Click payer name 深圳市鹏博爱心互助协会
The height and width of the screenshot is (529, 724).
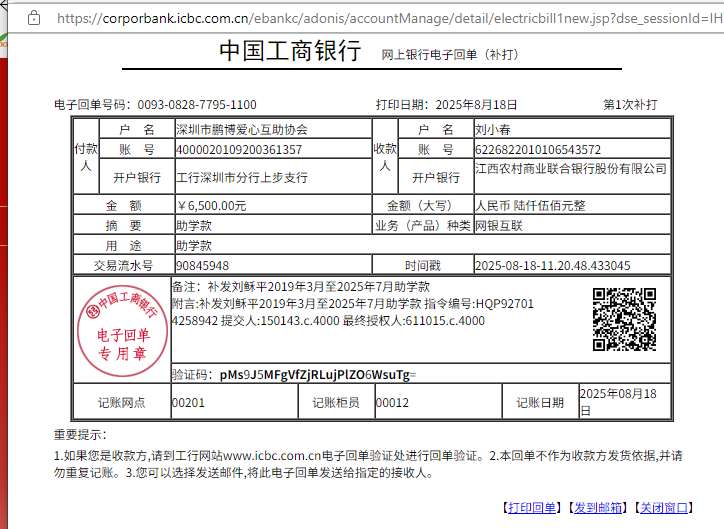241,130
